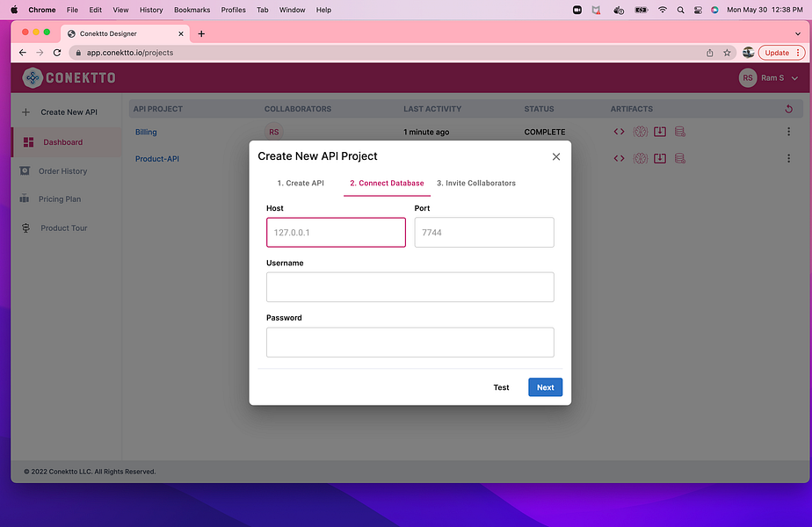Refresh the projects list with the reload icon
The height and width of the screenshot is (527, 812).
[x=788, y=109]
